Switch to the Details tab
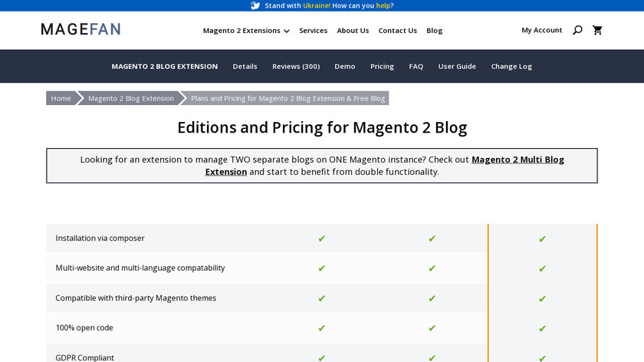This screenshot has width=644, height=362. [245, 67]
